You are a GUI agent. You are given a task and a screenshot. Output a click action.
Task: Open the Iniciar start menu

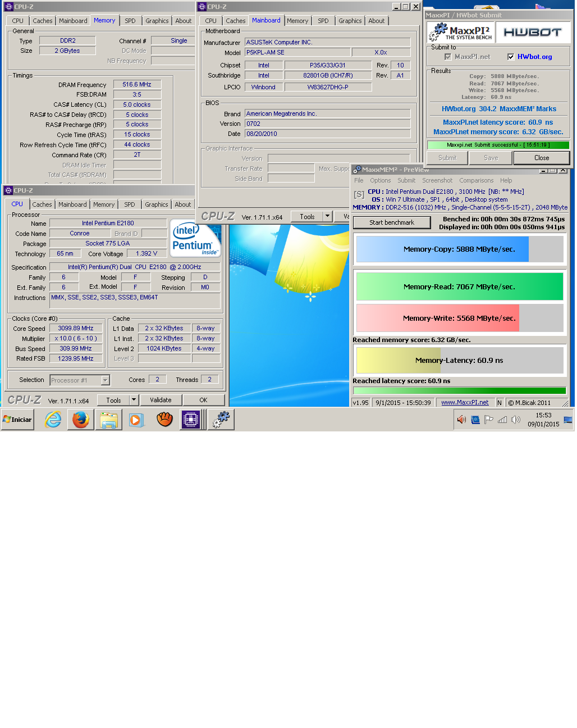(x=17, y=420)
